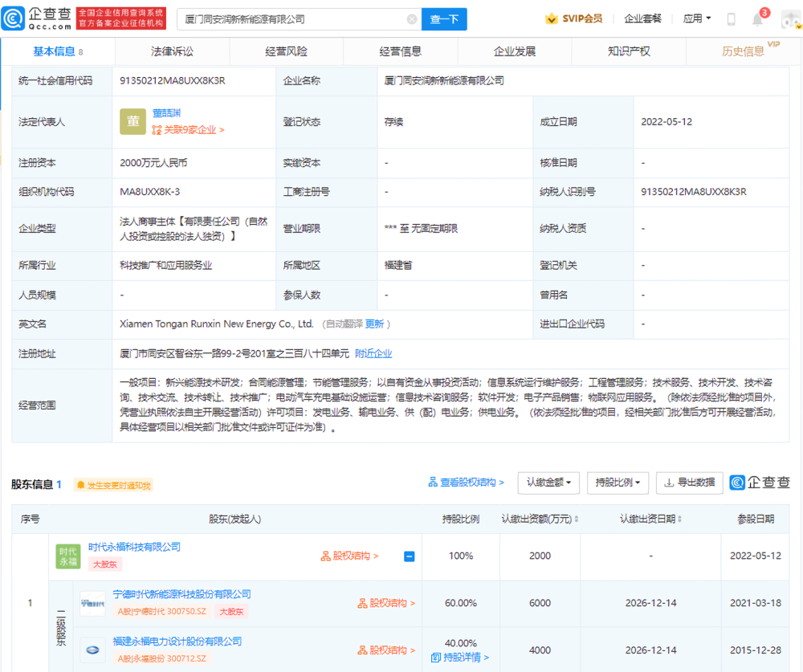Switch to 历史信息 VIP tab
Image resolution: width=803 pixels, height=672 pixels.
tap(744, 51)
